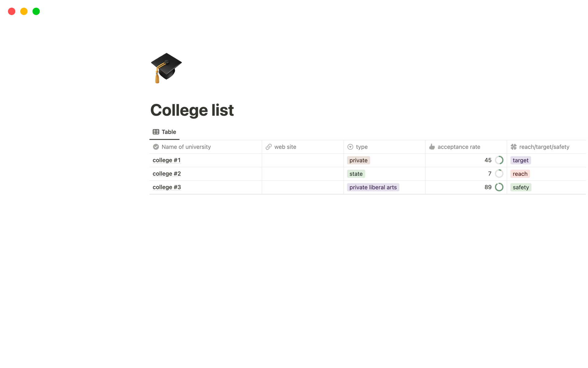Click the checkmark bullet before Name of university
Viewport: 588px width, 368px height.
click(156, 147)
